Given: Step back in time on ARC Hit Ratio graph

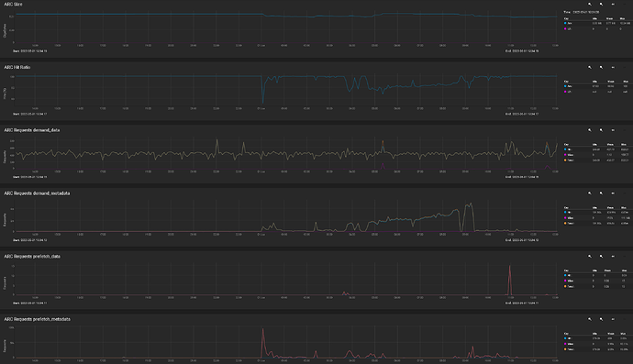Looking at the screenshot, I should tap(613, 68).
